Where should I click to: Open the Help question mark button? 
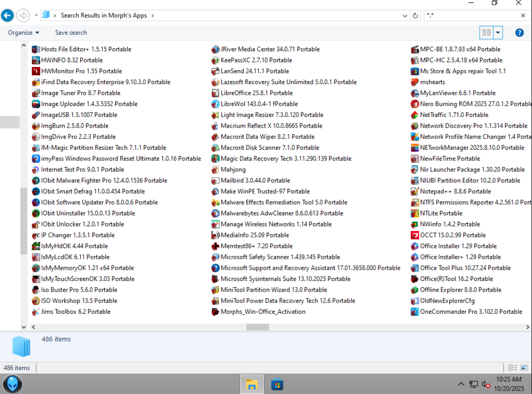(519, 33)
